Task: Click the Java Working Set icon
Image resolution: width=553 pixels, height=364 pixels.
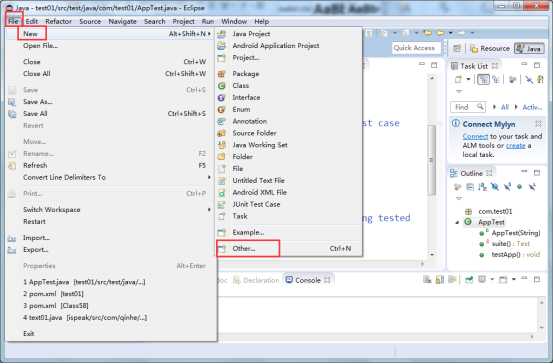Action: pyautogui.click(x=221, y=145)
